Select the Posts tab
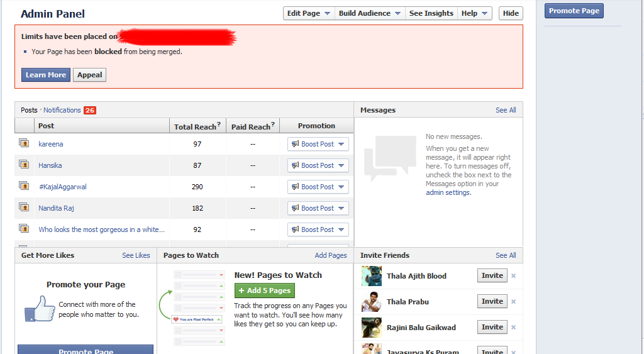Screen dimensions: 644x354 [x=29, y=110]
